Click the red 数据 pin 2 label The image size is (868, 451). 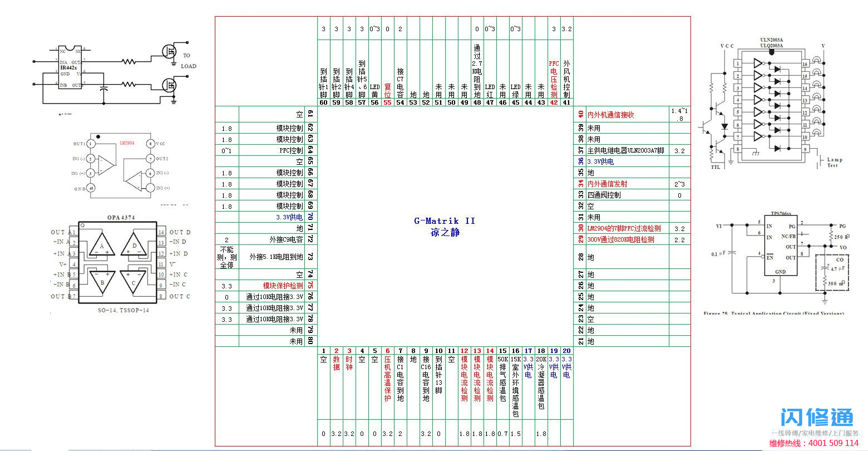pyautogui.click(x=336, y=364)
